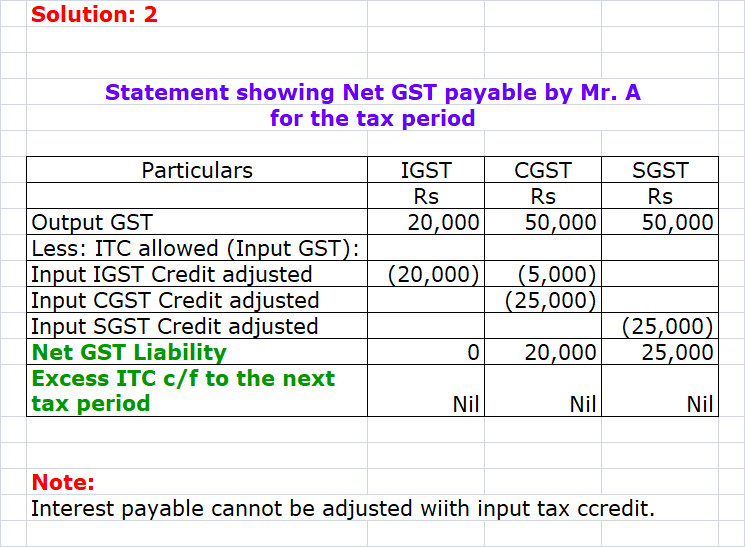Click the 'Rs' cell under SGST
The height and width of the screenshot is (547, 745).
660,196
